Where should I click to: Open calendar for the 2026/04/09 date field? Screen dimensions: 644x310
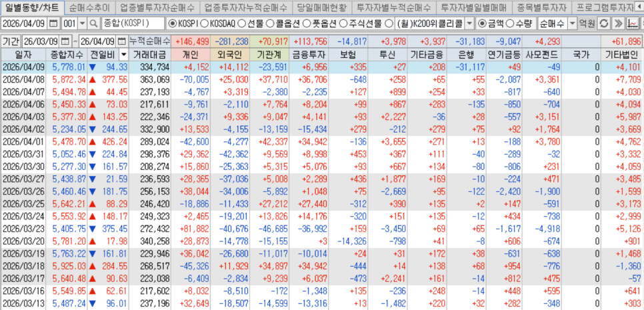pyautogui.click(x=53, y=23)
